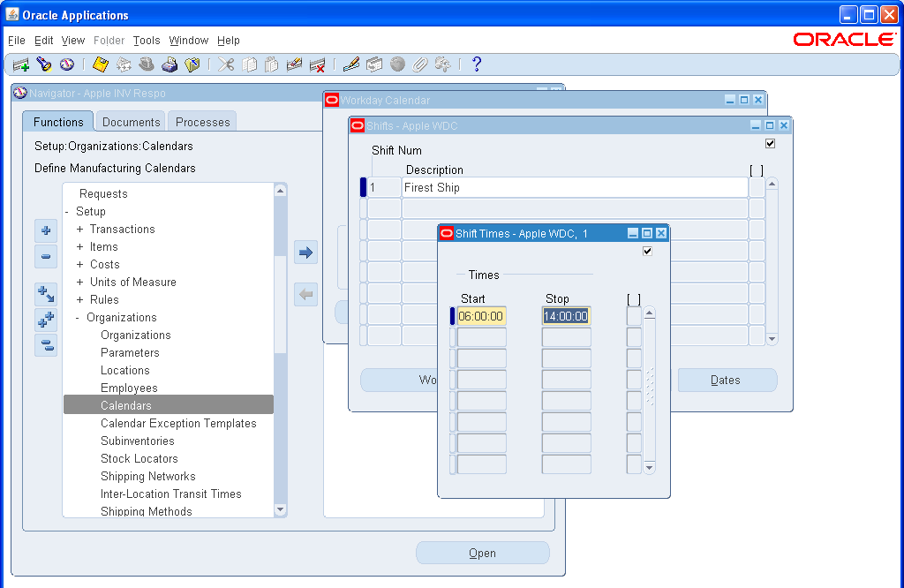Click the flexfield box in the Firest Ship row
Screen dimensions: 904x588
coord(757,187)
